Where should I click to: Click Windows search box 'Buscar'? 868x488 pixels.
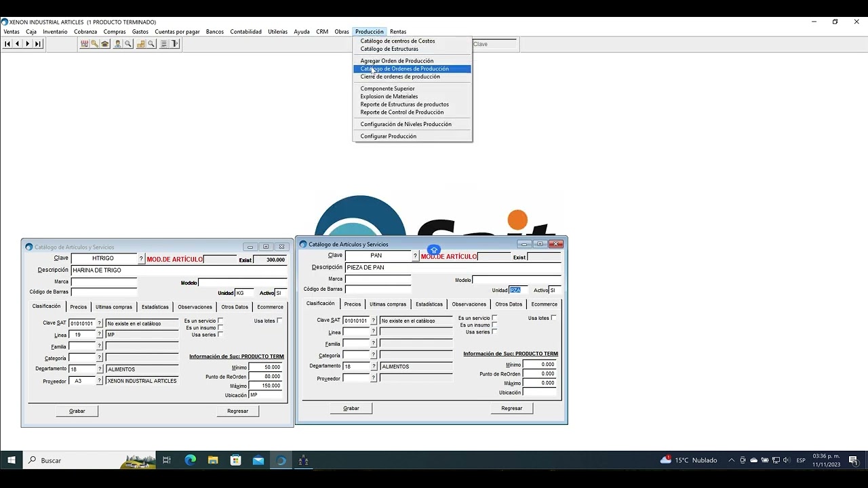[x=90, y=460]
